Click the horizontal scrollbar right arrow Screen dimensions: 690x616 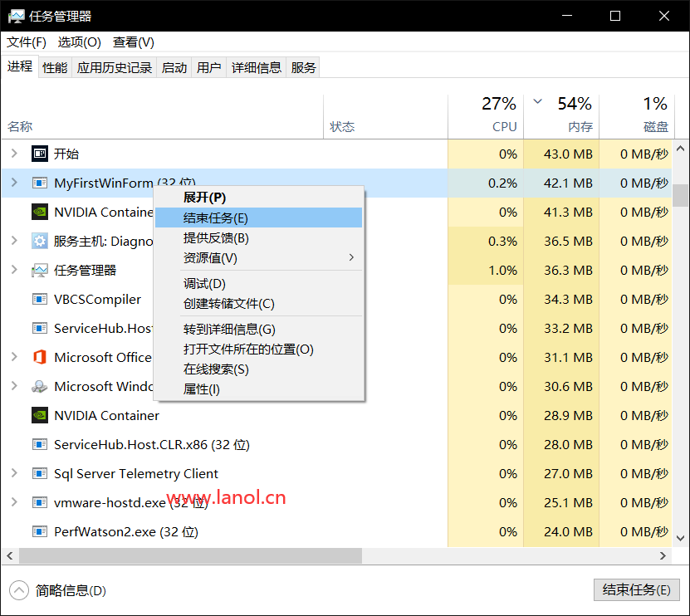pos(663,555)
